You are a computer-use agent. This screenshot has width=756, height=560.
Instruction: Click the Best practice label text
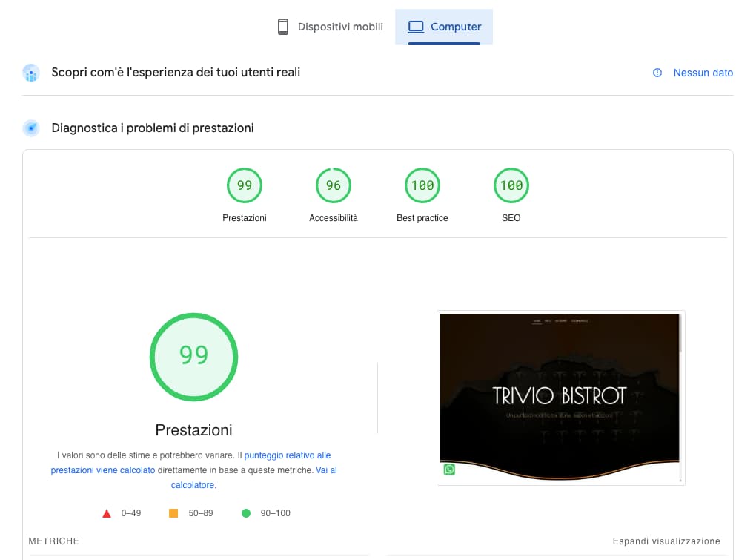[x=422, y=218]
